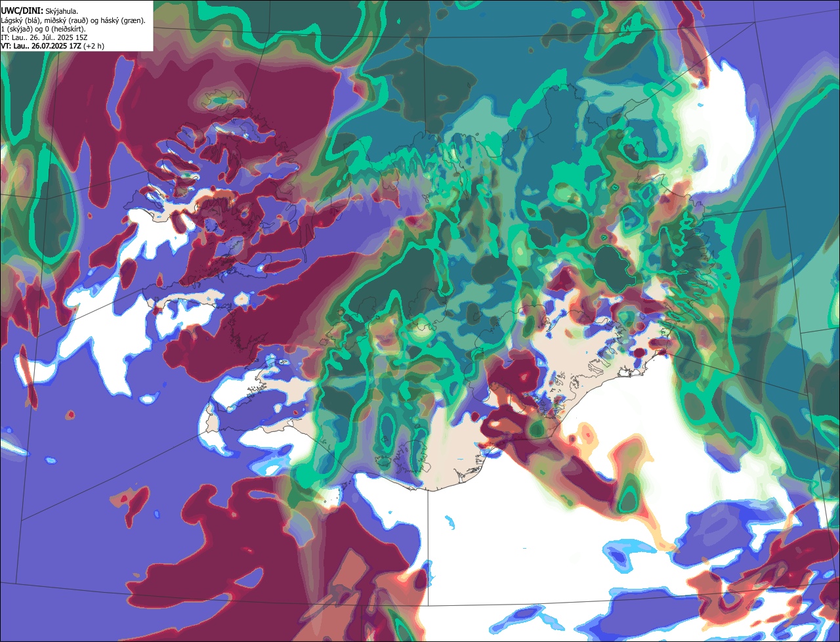Click the 'UWC/DINI: Skýjahula.' title line

pyautogui.click(x=39, y=11)
